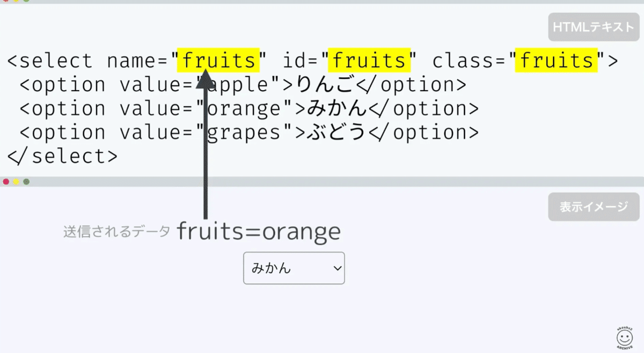644x353 pixels.
Task: Click the green traffic-light icon on lower window
Action: click(26, 181)
